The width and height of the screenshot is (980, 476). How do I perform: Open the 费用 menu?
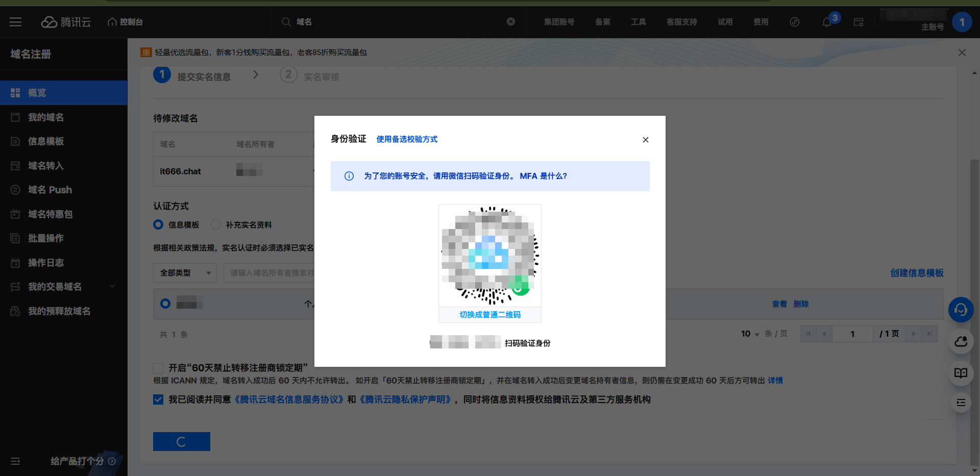[x=761, y=22]
